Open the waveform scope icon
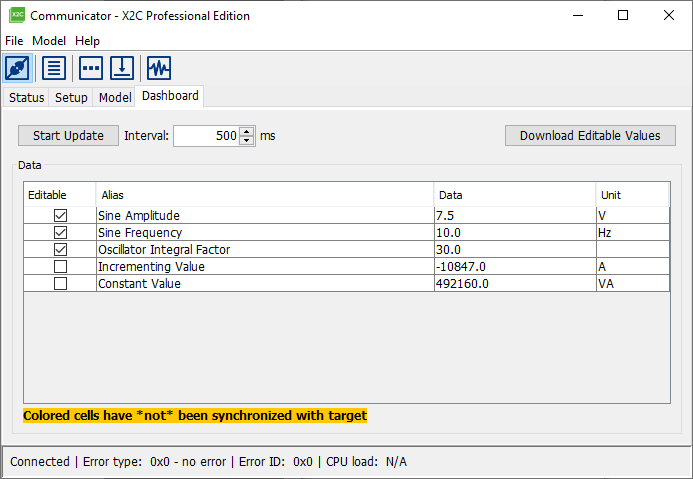 (159, 68)
